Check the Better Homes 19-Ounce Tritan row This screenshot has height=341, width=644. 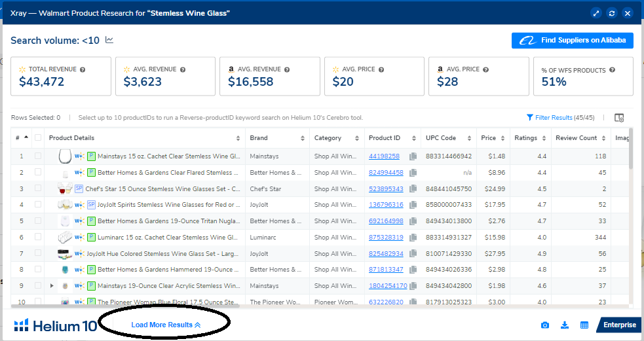click(x=38, y=221)
